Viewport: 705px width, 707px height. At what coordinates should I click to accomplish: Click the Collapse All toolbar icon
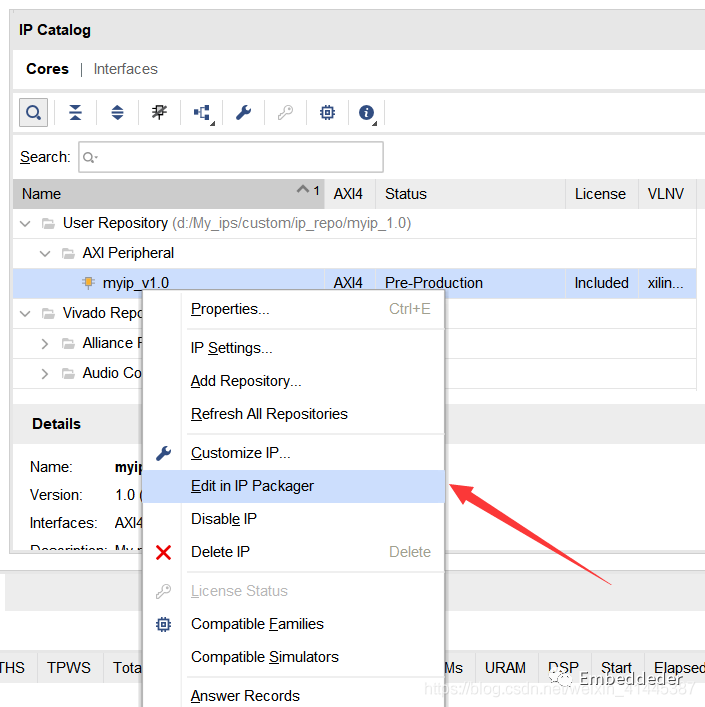(x=75, y=113)
